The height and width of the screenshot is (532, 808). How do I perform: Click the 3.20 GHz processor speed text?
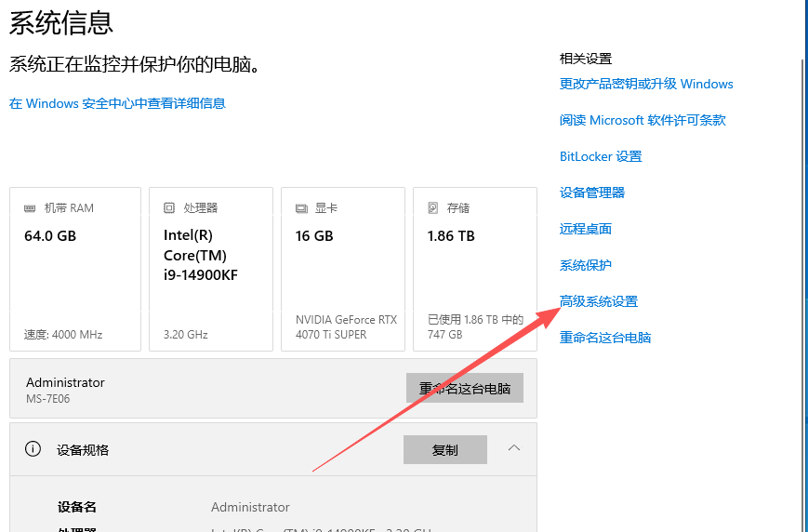tap(186, 335)
